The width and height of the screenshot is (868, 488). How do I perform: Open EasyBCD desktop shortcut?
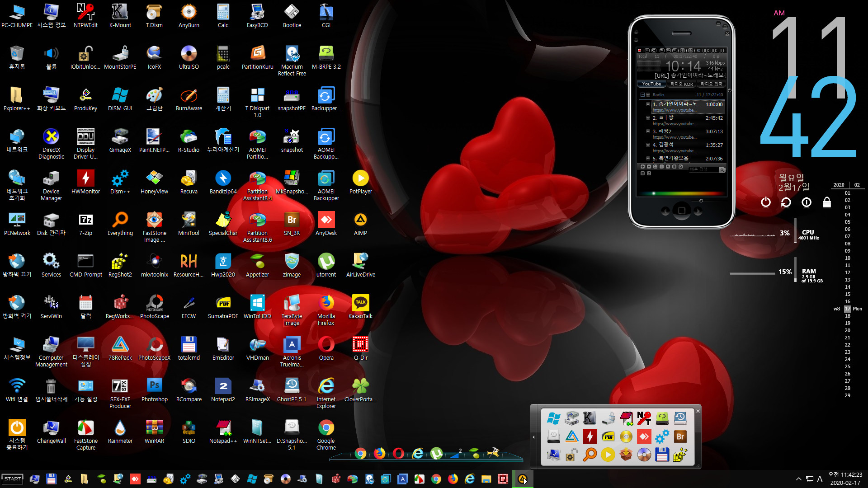tap(257, 16)
